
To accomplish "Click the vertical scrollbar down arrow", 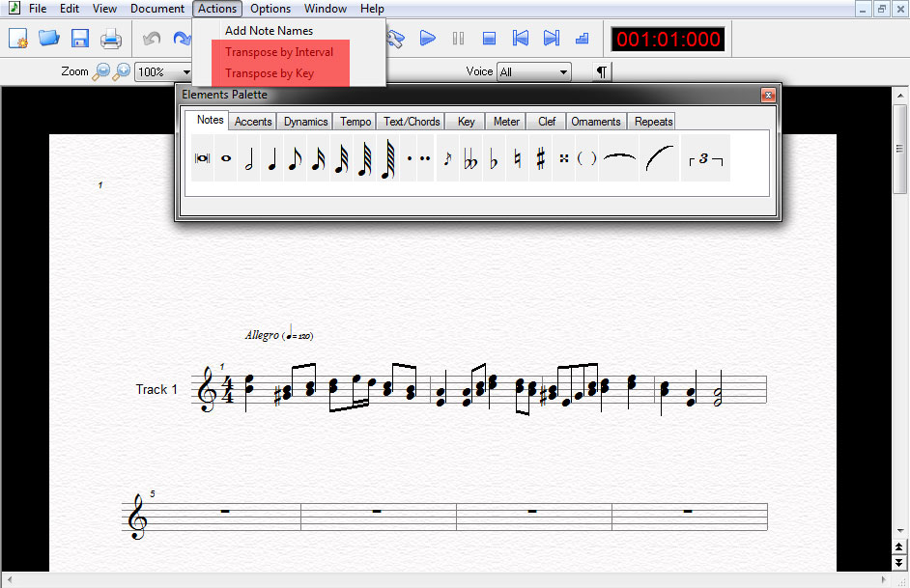I will click(x=900, y=530).
